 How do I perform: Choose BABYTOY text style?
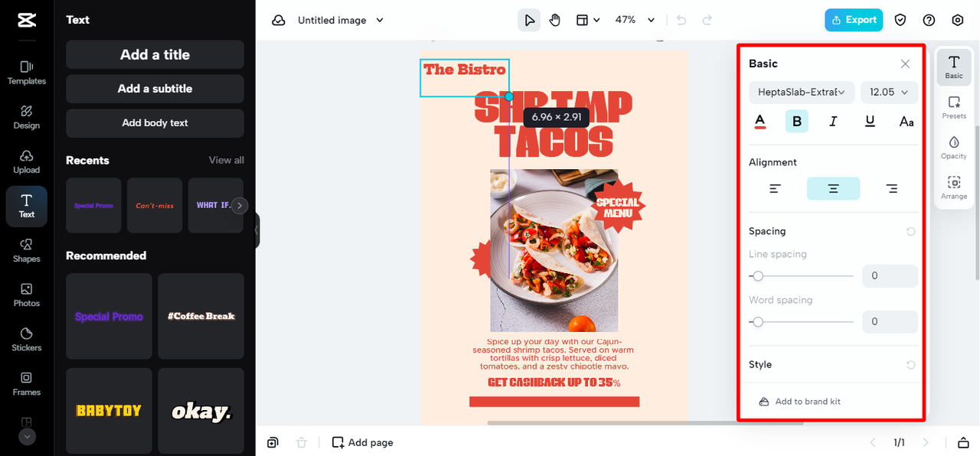tap(109, 411)
